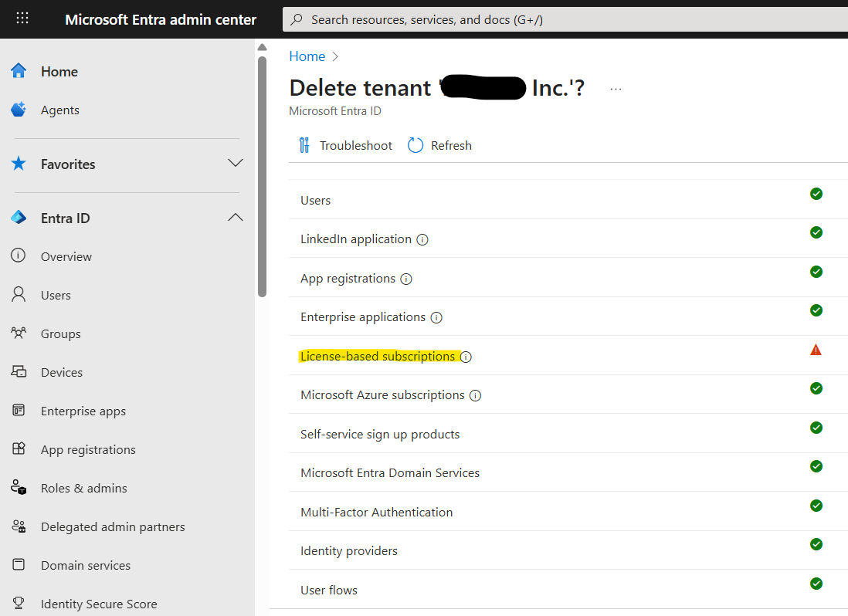This screenshot has width=848, height=616.
Task: Click green check for Identity providers row
Action: point(816,544)
